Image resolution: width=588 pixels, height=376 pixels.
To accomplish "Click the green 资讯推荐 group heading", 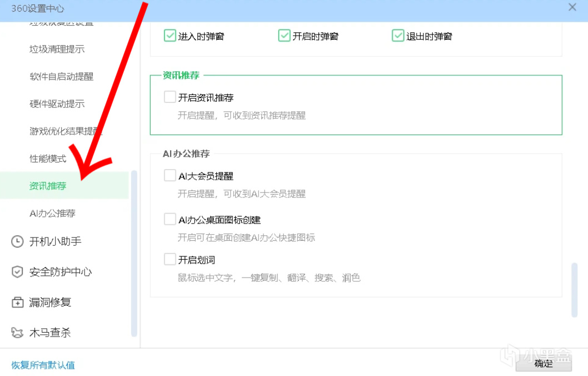I will click(181, 75).
